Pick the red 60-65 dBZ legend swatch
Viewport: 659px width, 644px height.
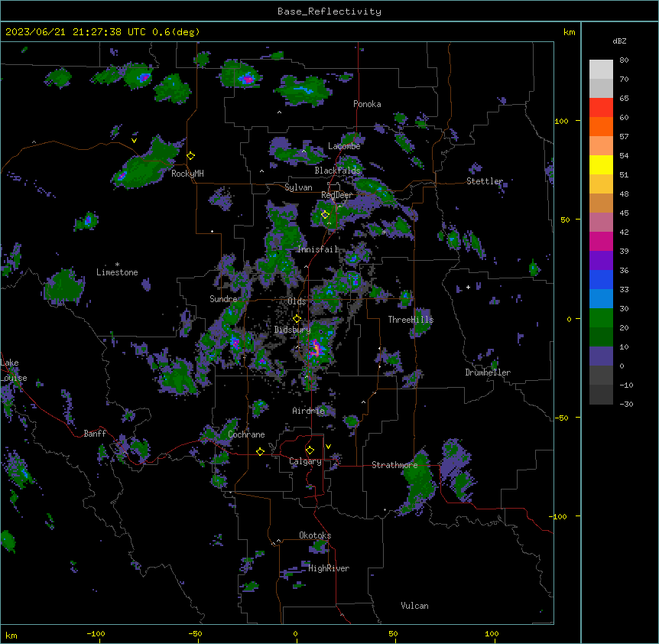pyautogui.click(x=601, y=107)
